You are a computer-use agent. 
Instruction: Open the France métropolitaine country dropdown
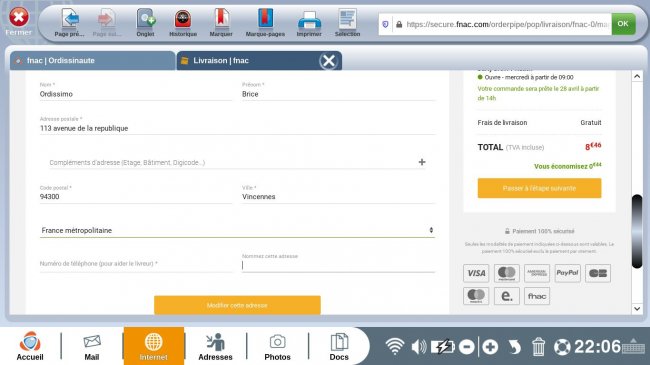(237, 230)
